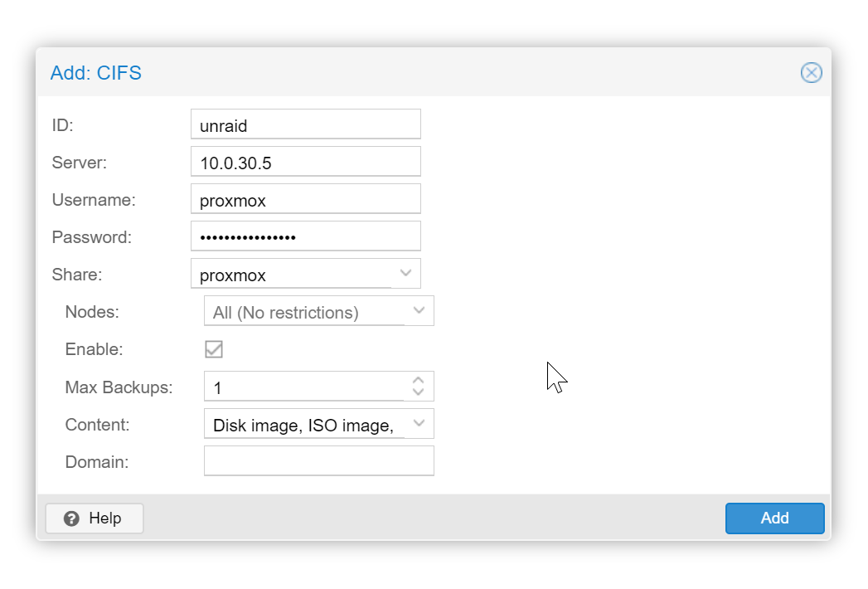The image size is (868, 589).
Task: Close the Add: CIFS dialog
Action: click(811, 72)
